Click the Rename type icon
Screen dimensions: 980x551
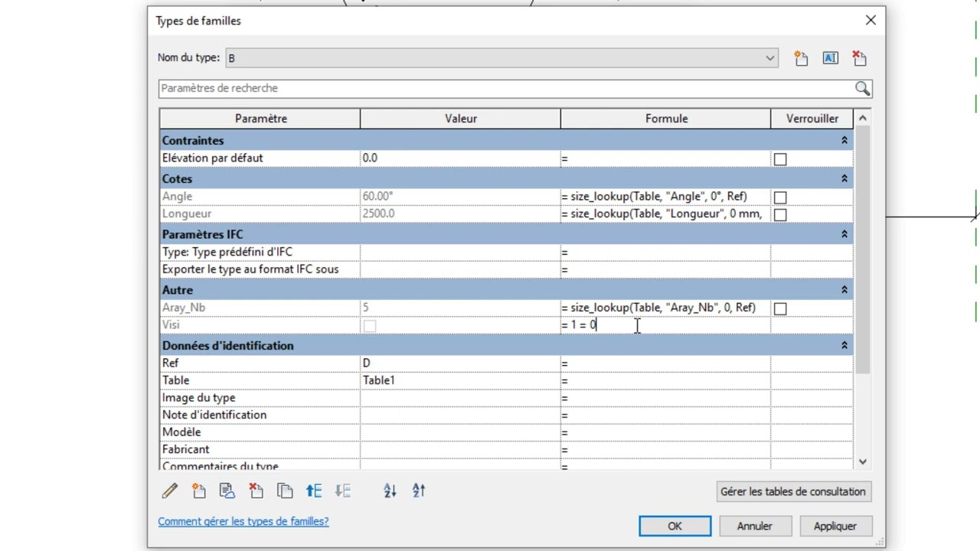tap(830, 58)
